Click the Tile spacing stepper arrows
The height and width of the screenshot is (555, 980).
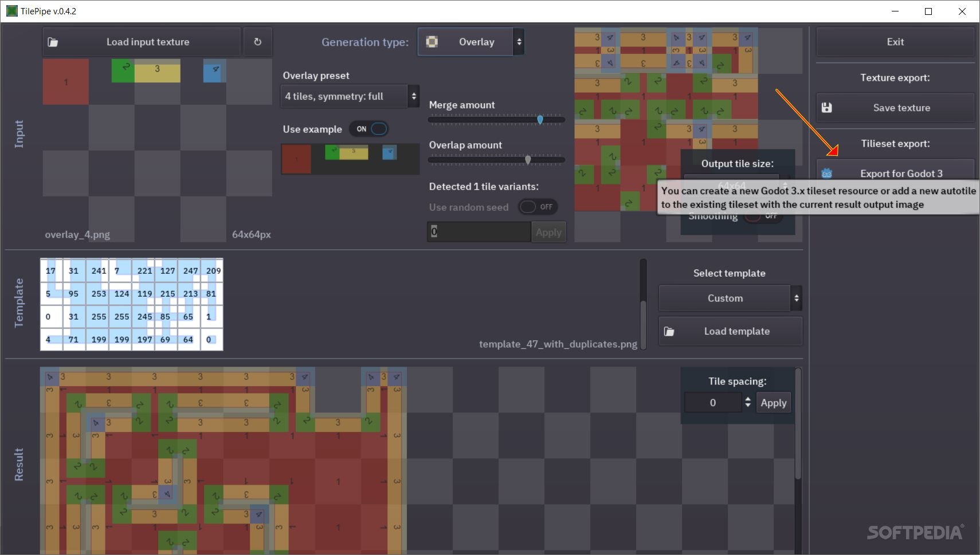747,403
